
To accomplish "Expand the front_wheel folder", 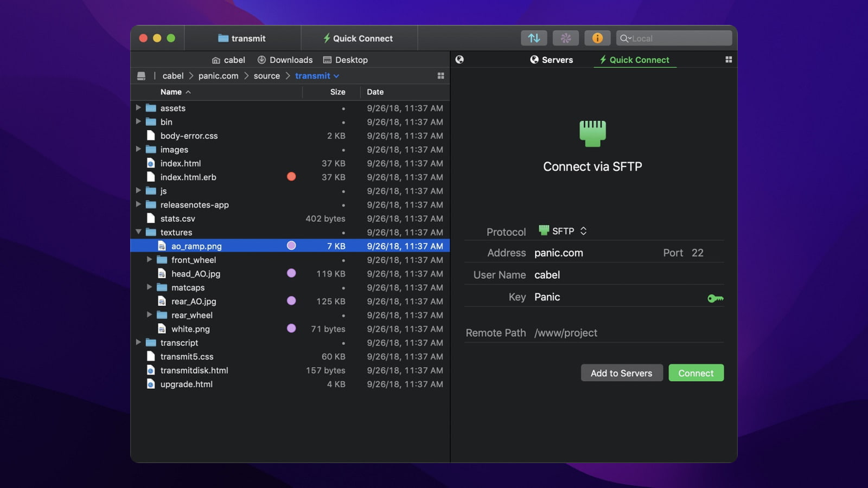I will [150, 260].
